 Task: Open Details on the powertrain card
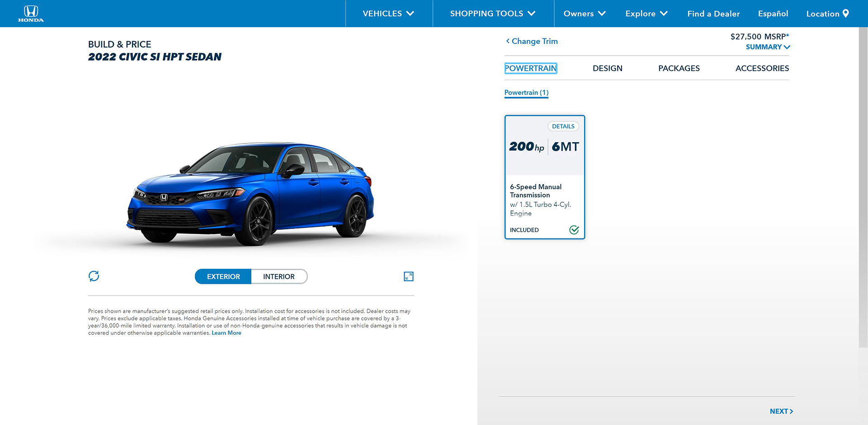click(x=563, y=126)
